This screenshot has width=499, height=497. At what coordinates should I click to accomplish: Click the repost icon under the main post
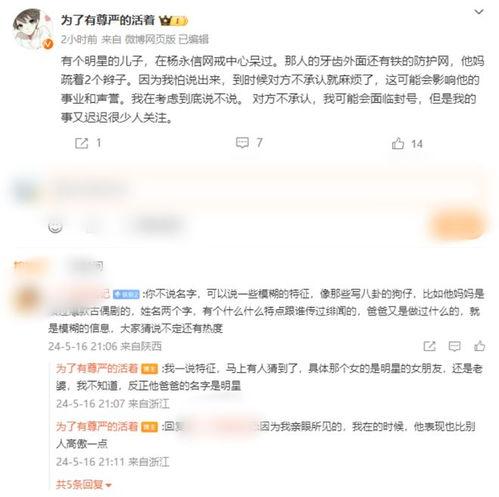pyautogui.click(x=81, y=143)
